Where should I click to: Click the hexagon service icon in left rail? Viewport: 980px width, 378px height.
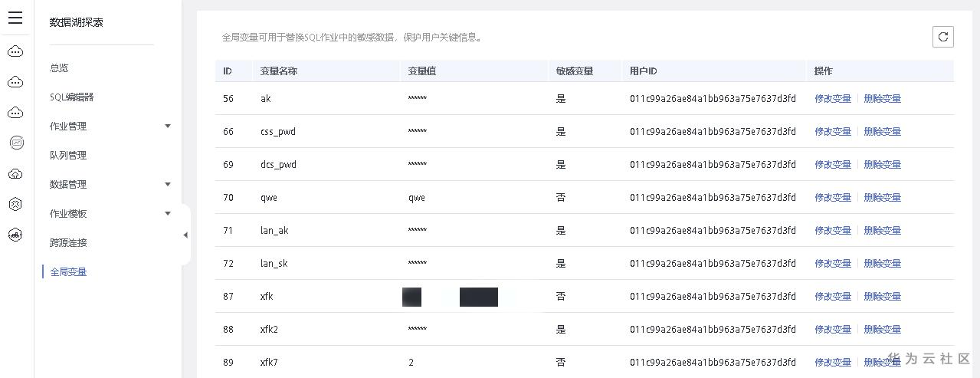point(15,204)
